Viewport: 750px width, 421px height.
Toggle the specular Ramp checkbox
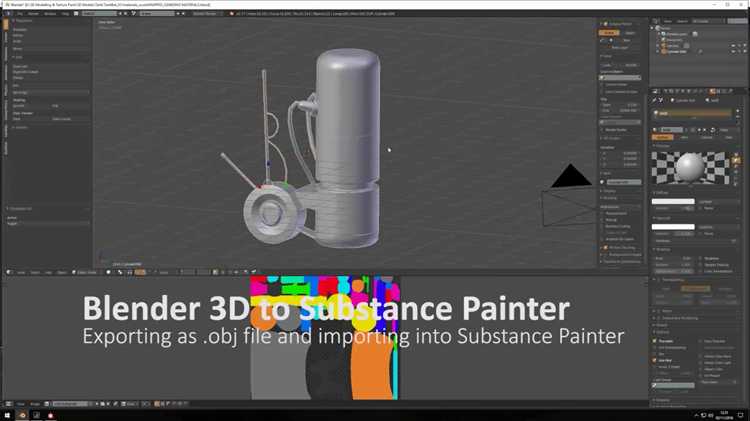702,233
